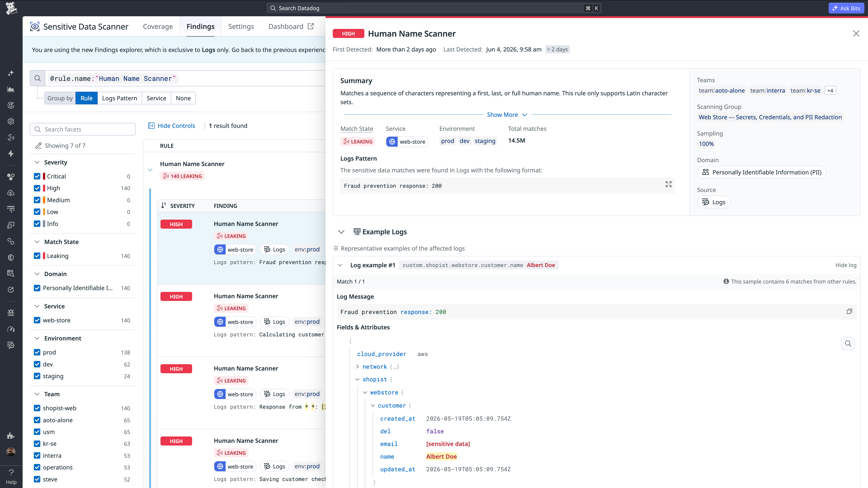Click the team:aoto-alone tag
The height and width of the screenshot is (488, 868).
coord(722,91)
